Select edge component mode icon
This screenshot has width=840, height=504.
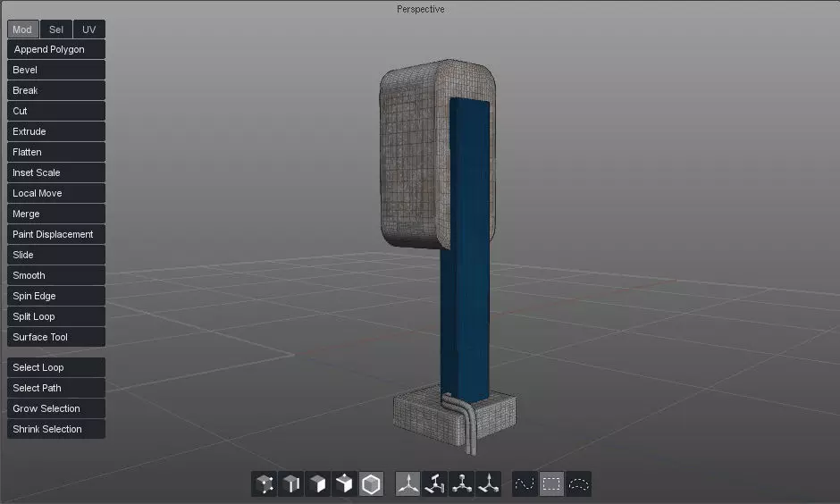point(291,484)
